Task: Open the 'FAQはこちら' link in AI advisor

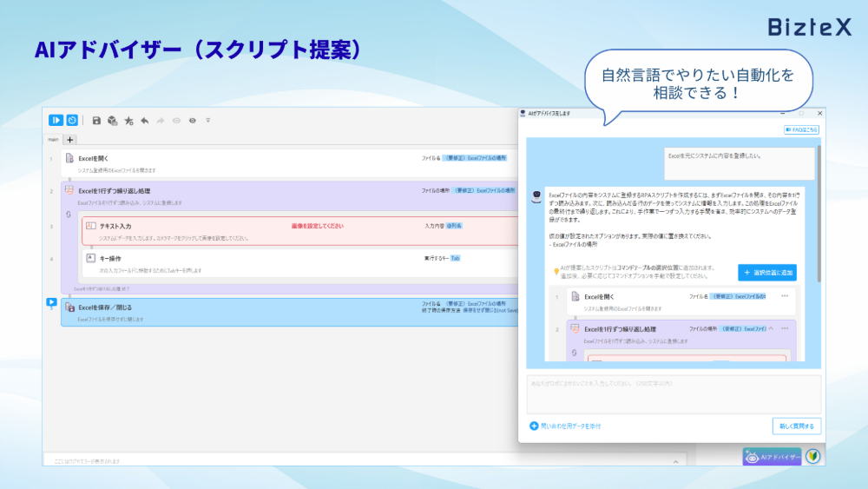Action: click(x=801, y=129)
